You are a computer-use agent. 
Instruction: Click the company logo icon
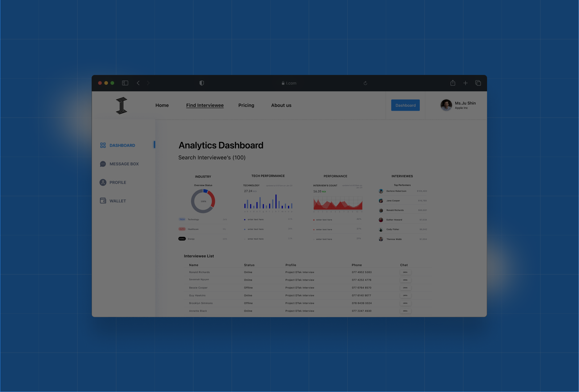[122, 105]
